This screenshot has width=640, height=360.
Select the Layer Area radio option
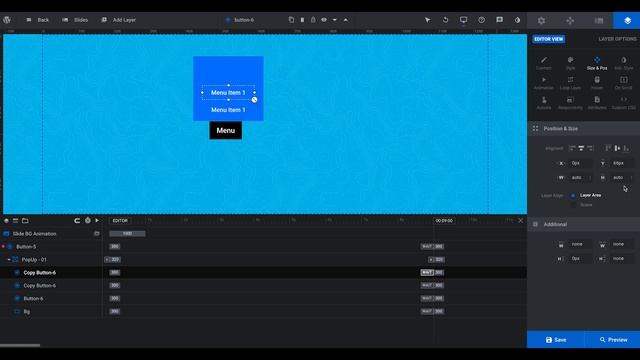click(x=573, y=196)
